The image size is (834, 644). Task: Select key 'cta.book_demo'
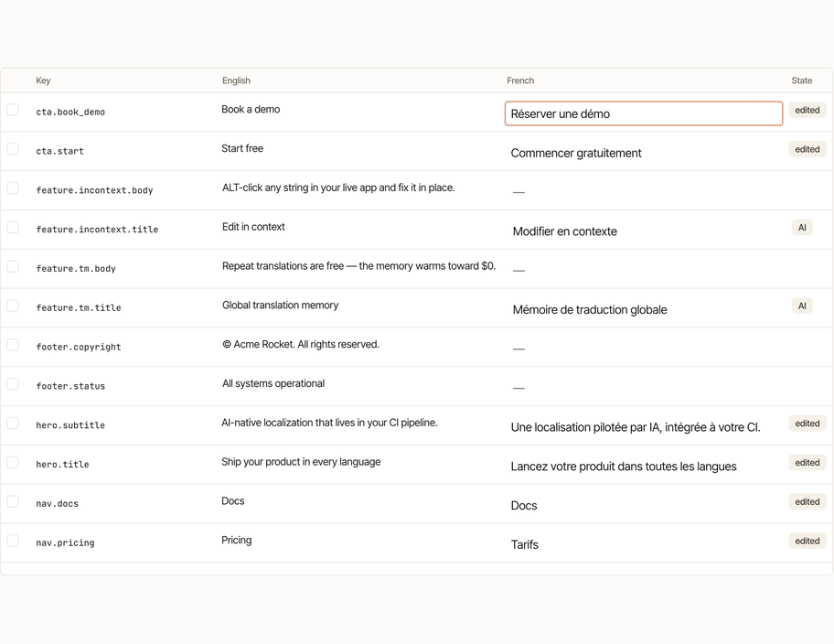click(70, 113)
